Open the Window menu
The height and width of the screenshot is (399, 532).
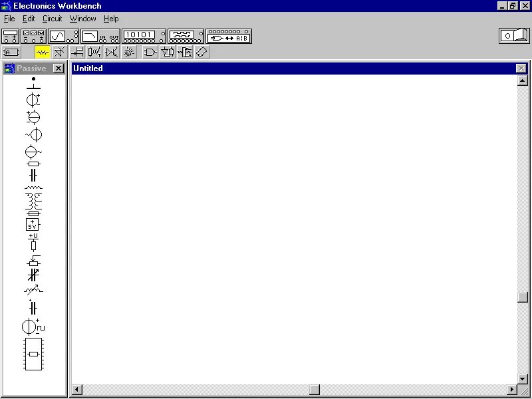click(82, 19)
